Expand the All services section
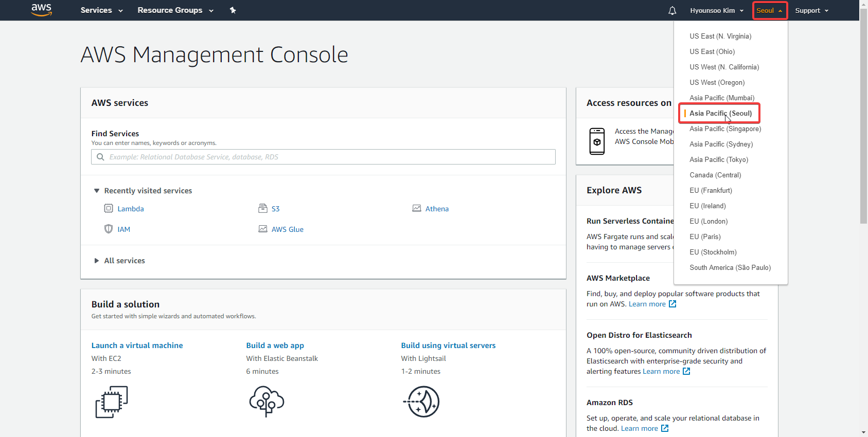 click(x=119, y=261)
